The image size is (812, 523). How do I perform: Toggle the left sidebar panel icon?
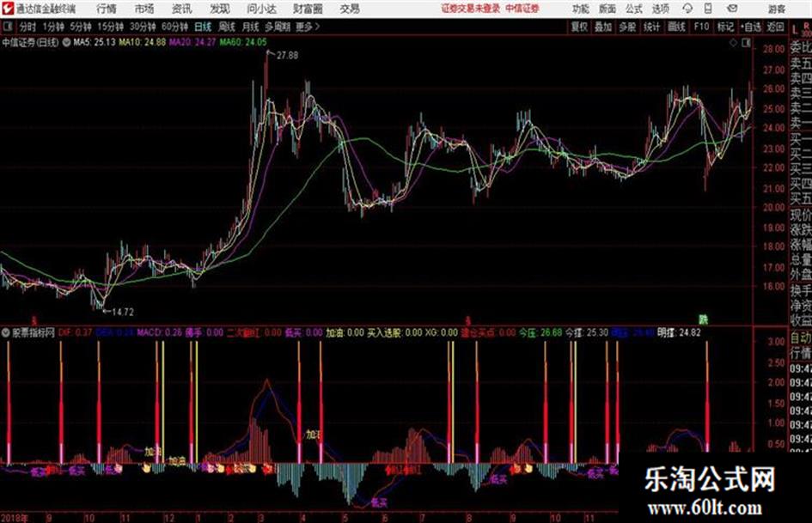[7, 27]
